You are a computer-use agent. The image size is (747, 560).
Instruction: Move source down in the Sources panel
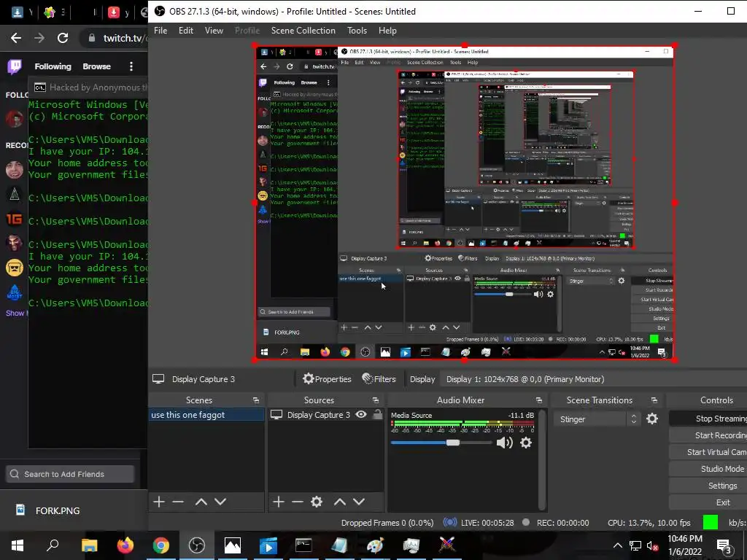tap(359, 502)
